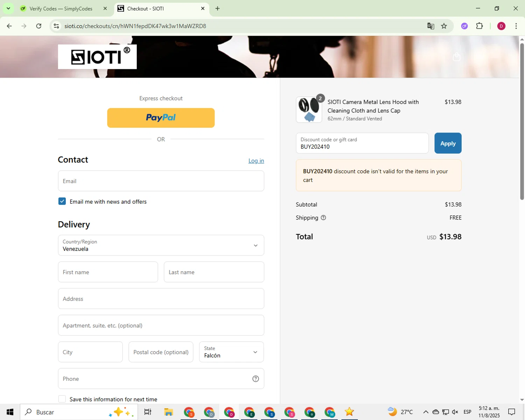Open Chrome with green E profile badge
The height and width of the screenshot is (420, 525).
(249, 412)
